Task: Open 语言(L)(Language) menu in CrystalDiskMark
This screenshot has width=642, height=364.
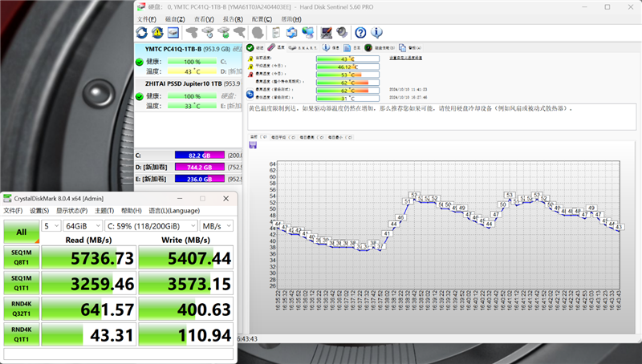Action: point(174,211)
